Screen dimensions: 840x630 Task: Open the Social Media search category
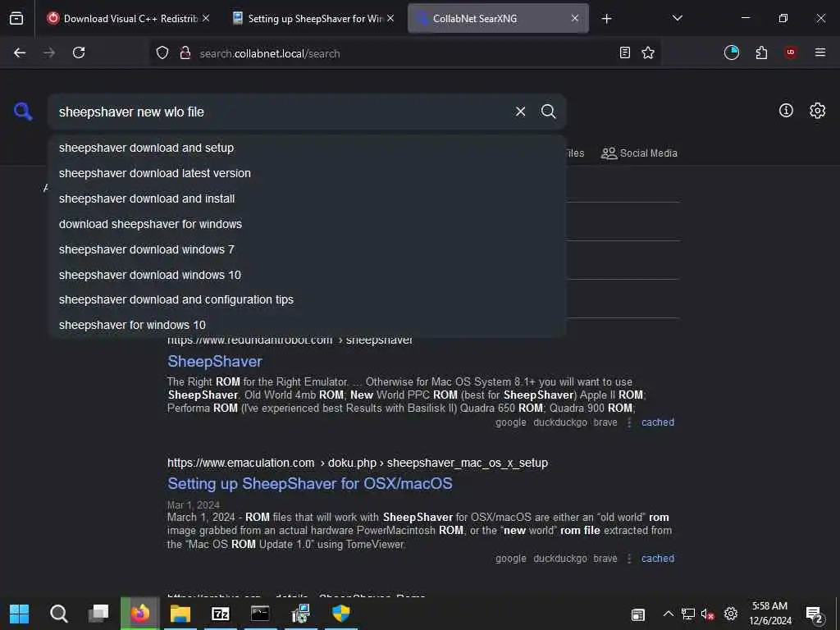639,153
